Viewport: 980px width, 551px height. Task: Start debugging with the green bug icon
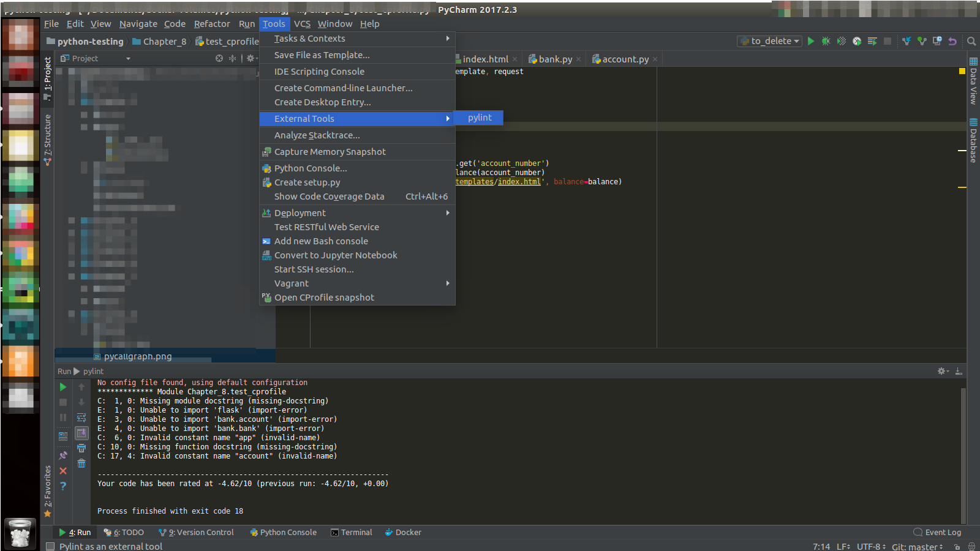[826, 41]
